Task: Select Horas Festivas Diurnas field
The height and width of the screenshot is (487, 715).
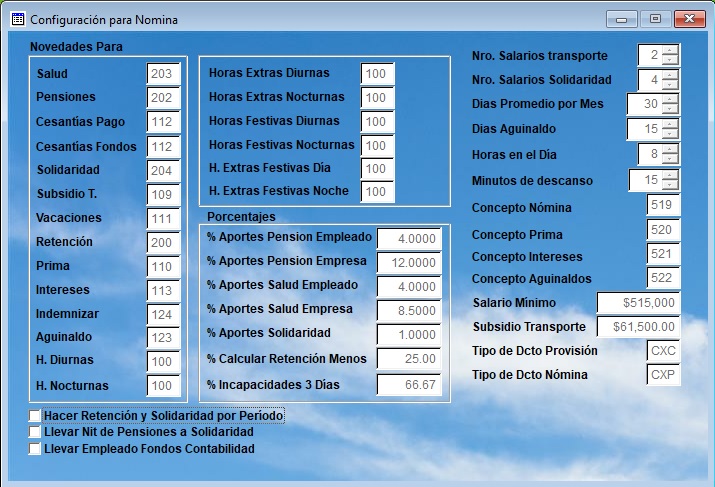Action: [377, 122]
